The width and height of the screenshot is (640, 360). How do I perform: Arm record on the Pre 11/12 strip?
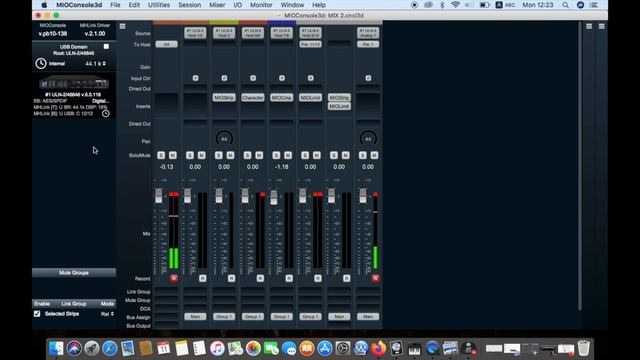318,278
